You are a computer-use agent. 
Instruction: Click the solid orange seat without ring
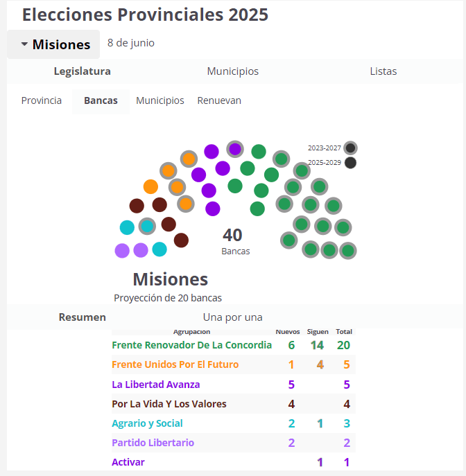point(150,186)
